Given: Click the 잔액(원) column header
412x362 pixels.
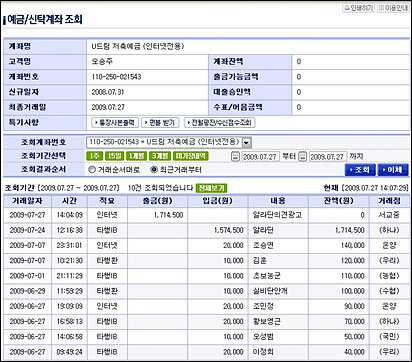Looking at the screenshot, I should 339,201.
